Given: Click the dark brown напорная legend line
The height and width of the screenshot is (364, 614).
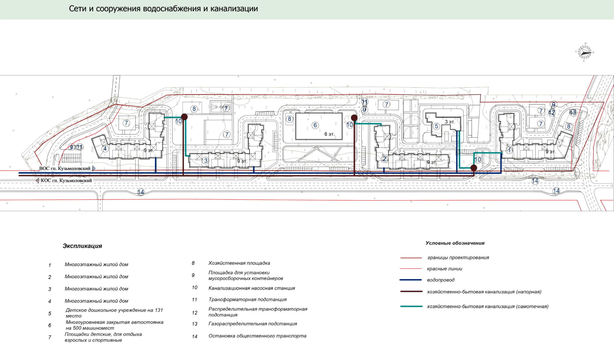Looking at the screenshot, I should [411, 292].
